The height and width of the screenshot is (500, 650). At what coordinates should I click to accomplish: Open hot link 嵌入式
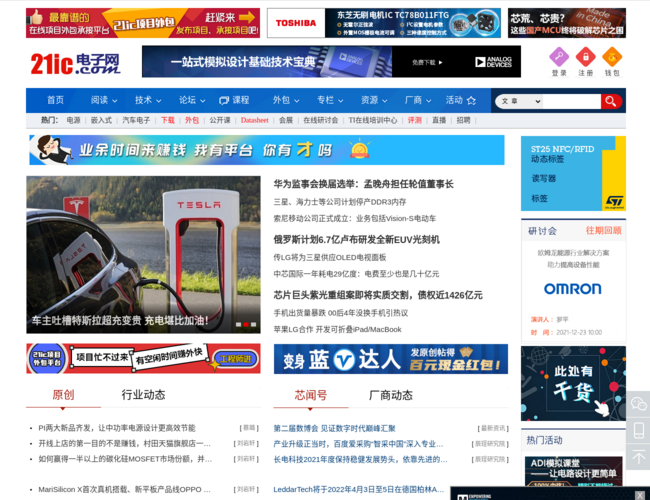click(101, 120)
